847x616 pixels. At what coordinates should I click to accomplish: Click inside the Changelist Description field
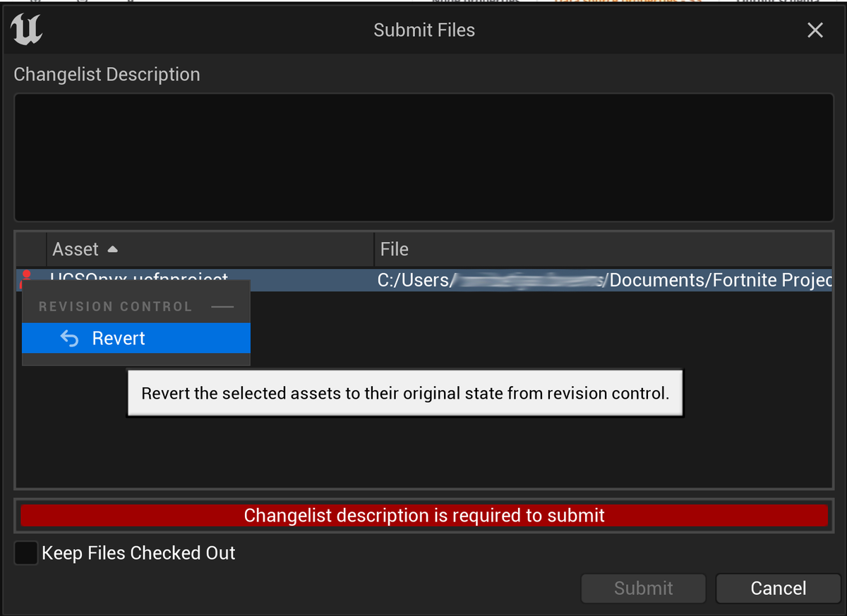tap(423, 157)
